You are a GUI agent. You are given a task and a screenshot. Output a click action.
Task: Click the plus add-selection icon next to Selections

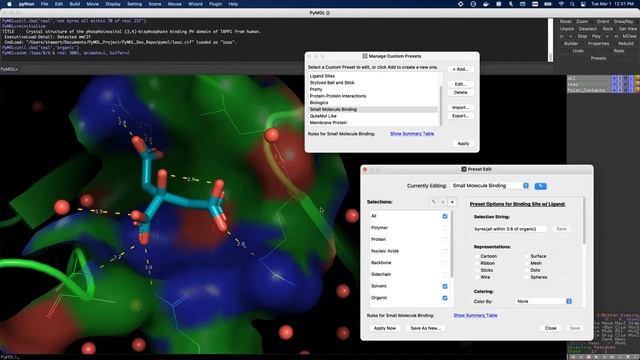click(x=452, y=202)
